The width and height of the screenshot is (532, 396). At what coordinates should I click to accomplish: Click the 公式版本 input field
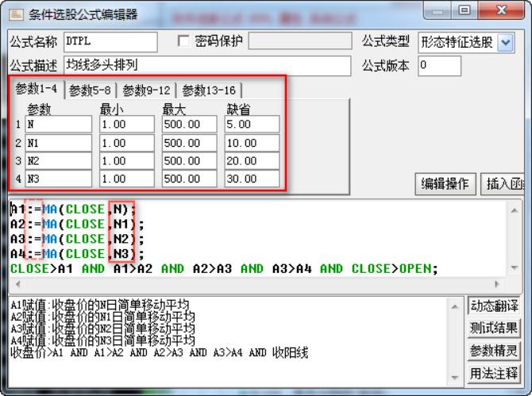click(439, 65)
